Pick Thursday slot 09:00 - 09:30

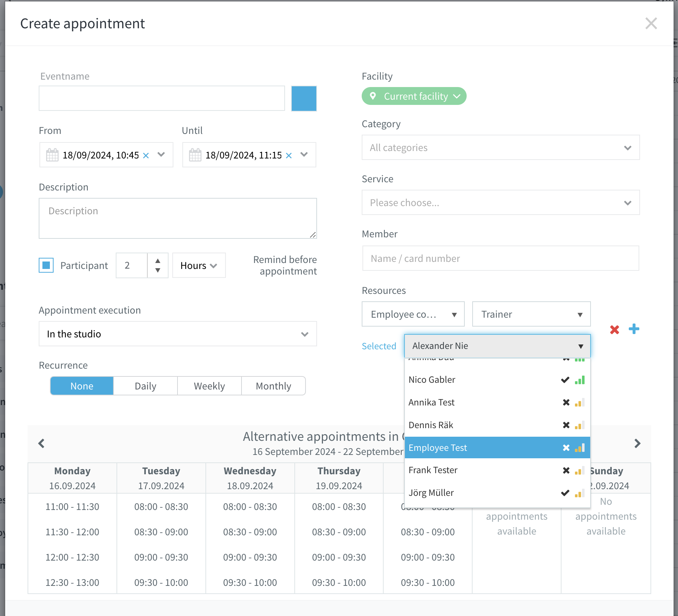click(339, 557)
